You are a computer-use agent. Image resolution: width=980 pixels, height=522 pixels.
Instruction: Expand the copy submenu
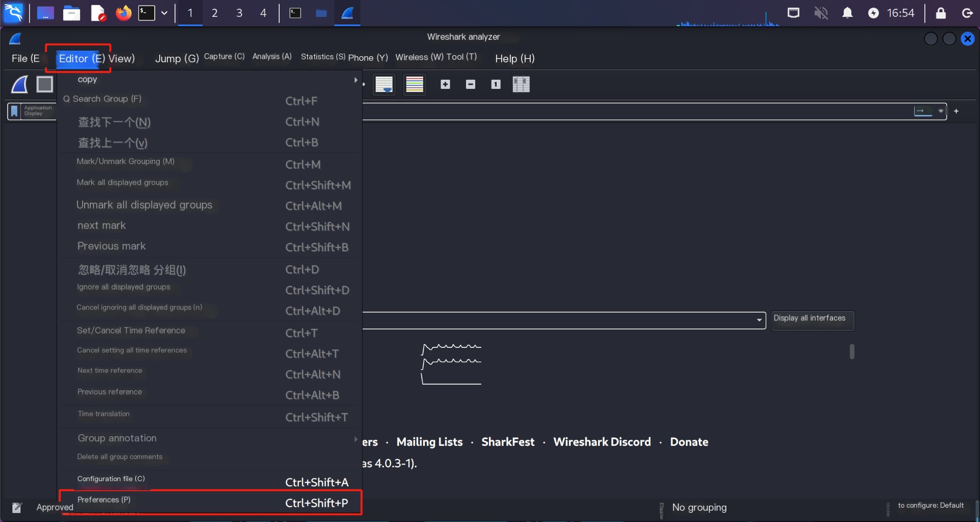coord(209,80)
